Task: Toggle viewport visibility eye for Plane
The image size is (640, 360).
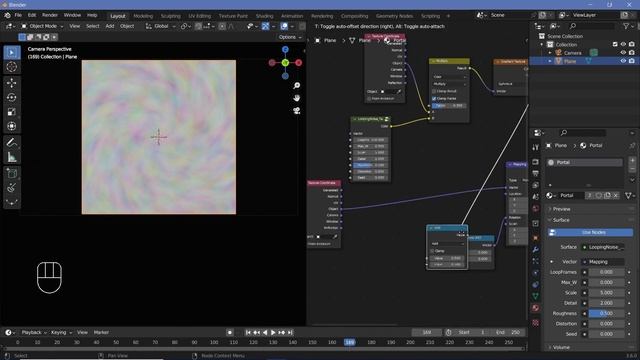Action: (x=623, y=61)
